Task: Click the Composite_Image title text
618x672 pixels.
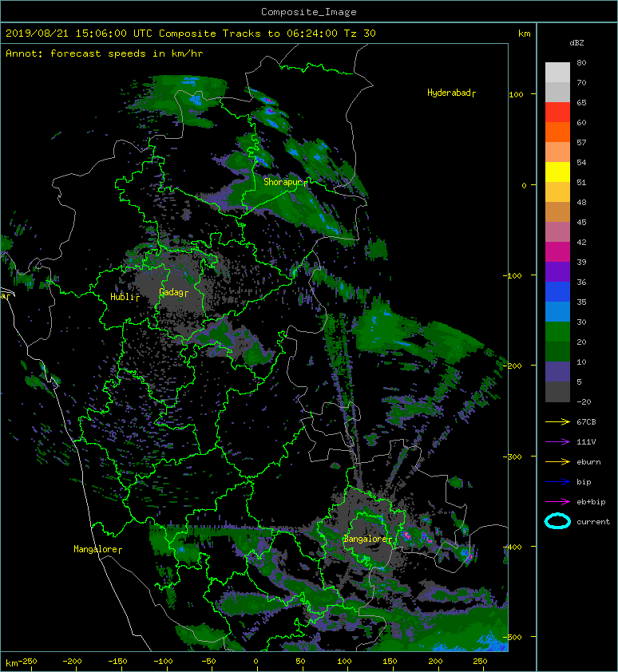Action: (309, 12)
